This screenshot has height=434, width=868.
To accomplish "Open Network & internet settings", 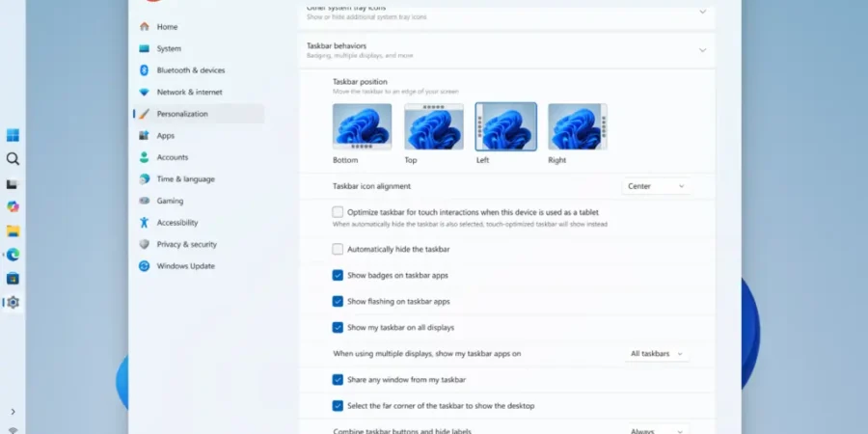I will tap(198, 92).
